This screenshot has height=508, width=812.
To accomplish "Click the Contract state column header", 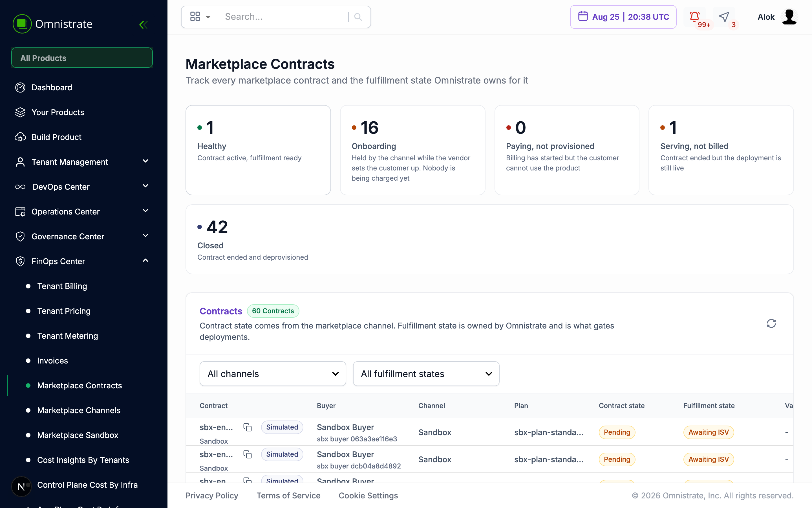I will pyautogui.click(x=621, y=406).
